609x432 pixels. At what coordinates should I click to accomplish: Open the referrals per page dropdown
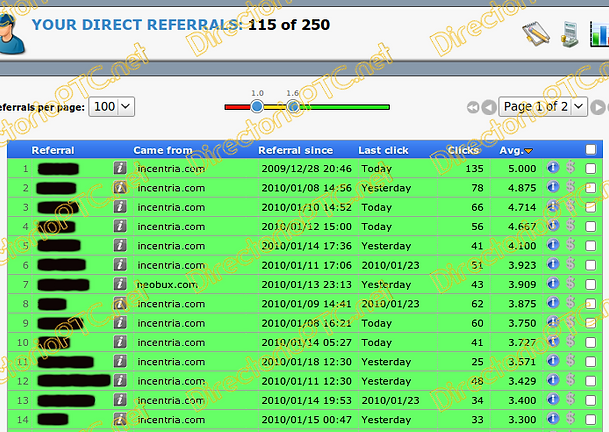112,106
